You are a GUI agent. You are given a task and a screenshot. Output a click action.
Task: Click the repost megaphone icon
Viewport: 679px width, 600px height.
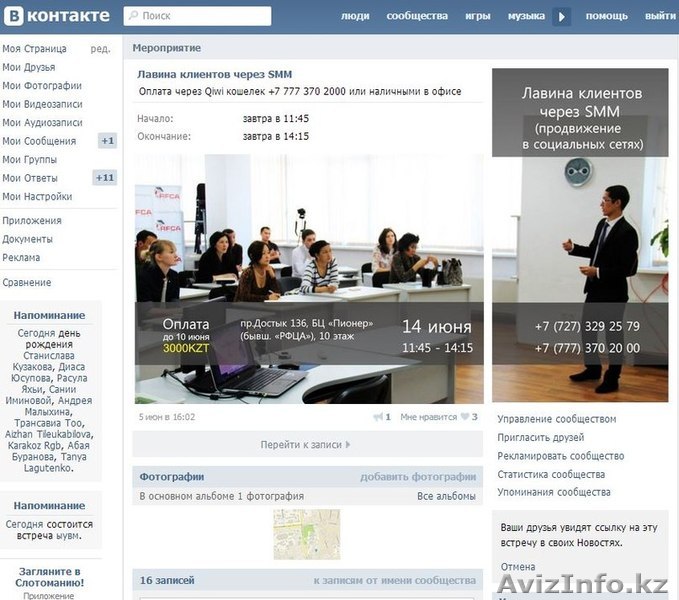tap(378, 417)
